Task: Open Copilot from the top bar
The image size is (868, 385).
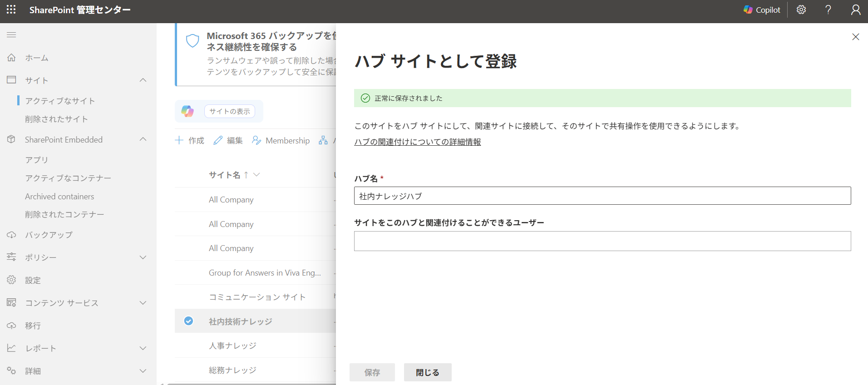Action: (762, 10)
